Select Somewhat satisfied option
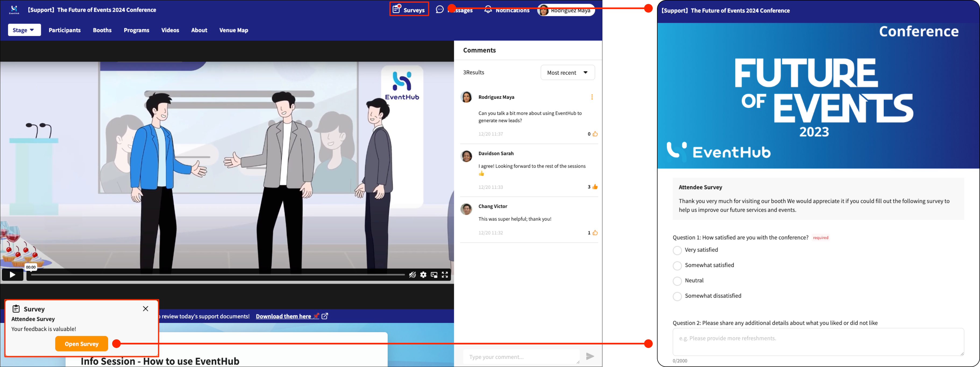This screenshot has width=980, height=367. tap(677, 265)
